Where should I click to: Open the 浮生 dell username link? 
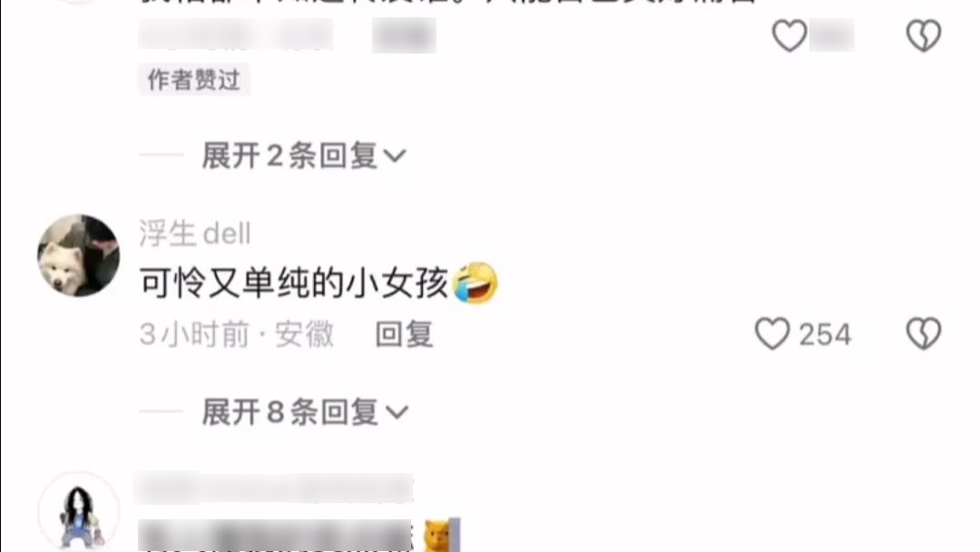click(x=194, y=233)
